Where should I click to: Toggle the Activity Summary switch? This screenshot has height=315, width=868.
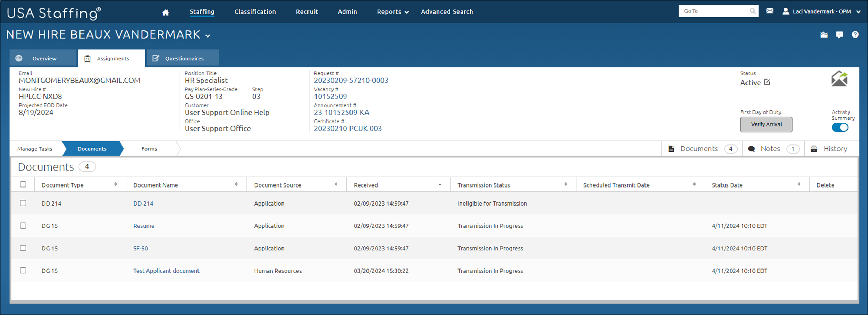[x=840, y=127]
